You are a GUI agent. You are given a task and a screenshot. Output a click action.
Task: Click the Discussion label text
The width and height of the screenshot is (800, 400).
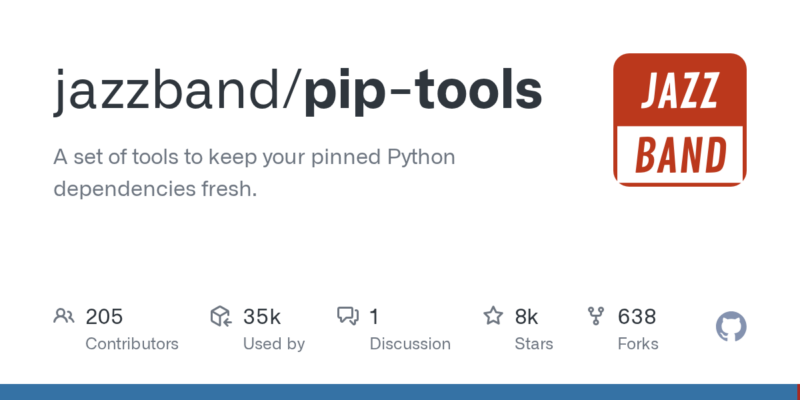coord(410,344)
